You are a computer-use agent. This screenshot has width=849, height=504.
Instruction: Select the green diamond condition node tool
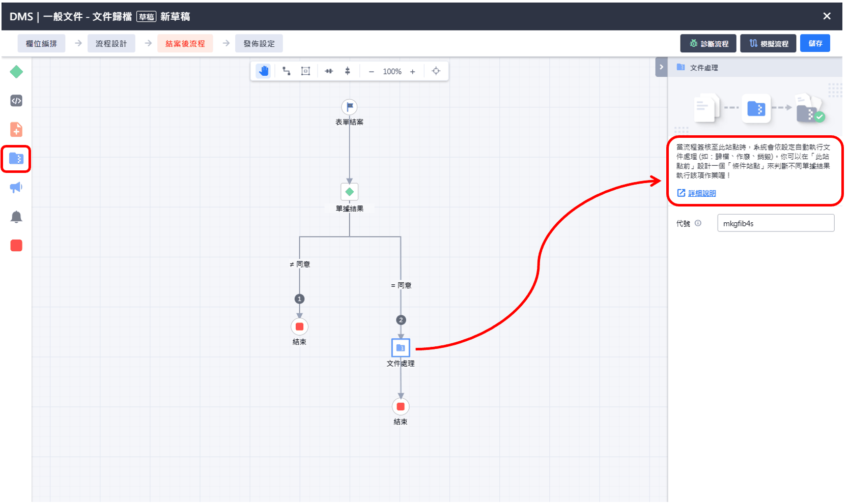16,72
